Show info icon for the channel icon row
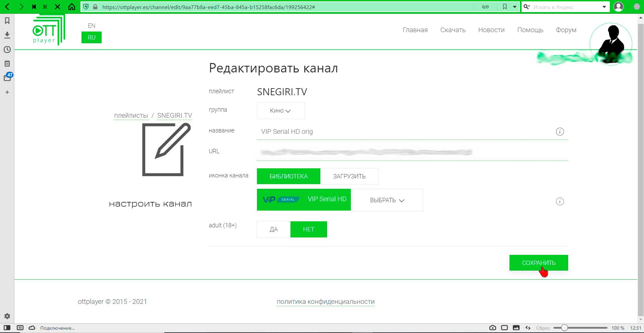This screenshot has height=333, width=644. coord(560,201)
